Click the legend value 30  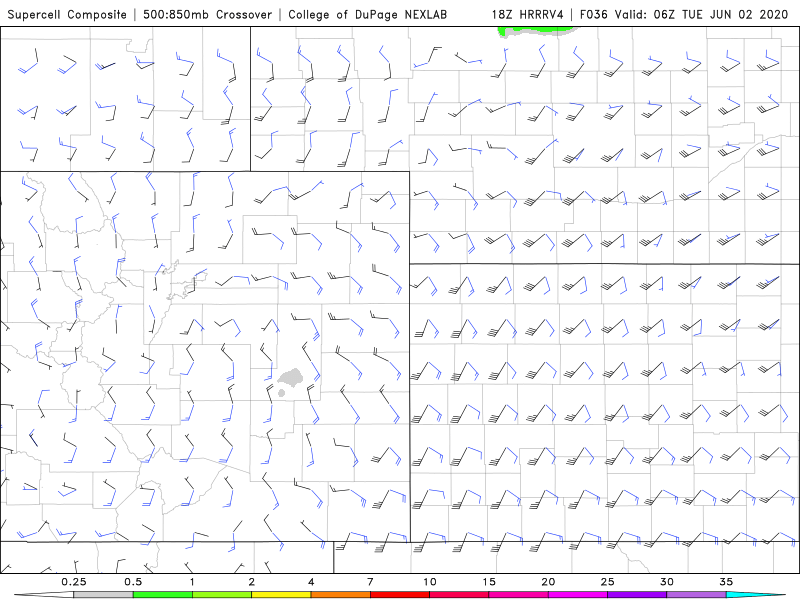[x=666, y=582]
